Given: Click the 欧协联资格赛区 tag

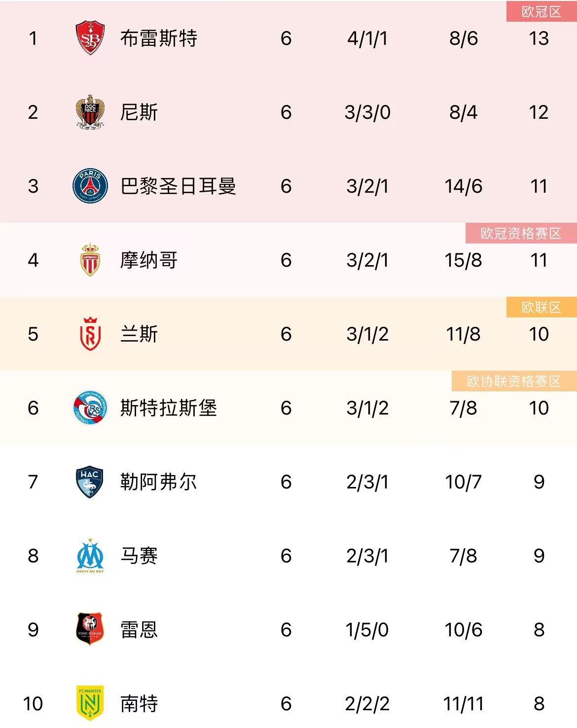Looking at the screenshot, I should [514, 381].
